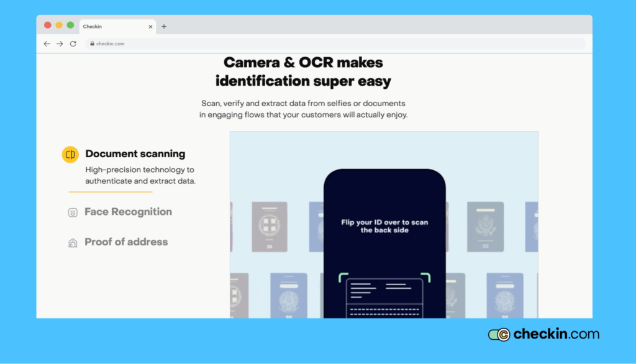Reload the checkin.com page
The width and height of the screenshot is (636, 364).
tap(73, 44)
